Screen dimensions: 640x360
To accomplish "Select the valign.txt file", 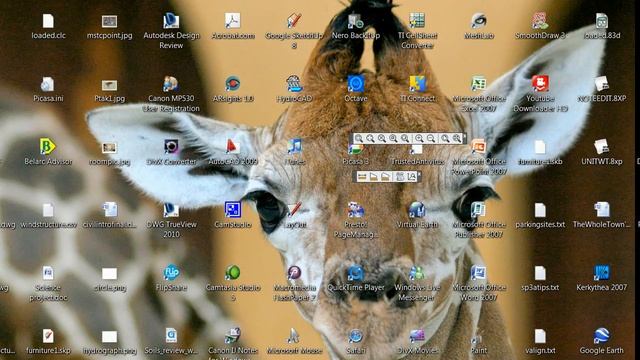I will tap(540, 337).
